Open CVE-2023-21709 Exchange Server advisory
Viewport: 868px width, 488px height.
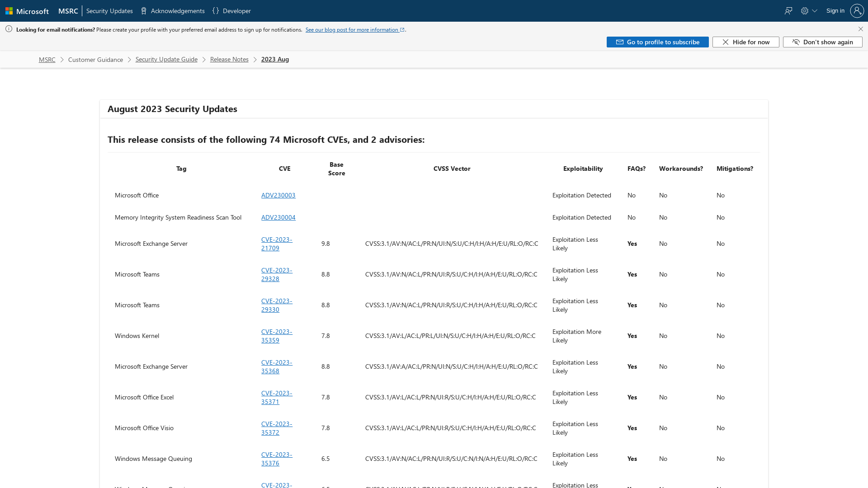[x=276, y=243]
